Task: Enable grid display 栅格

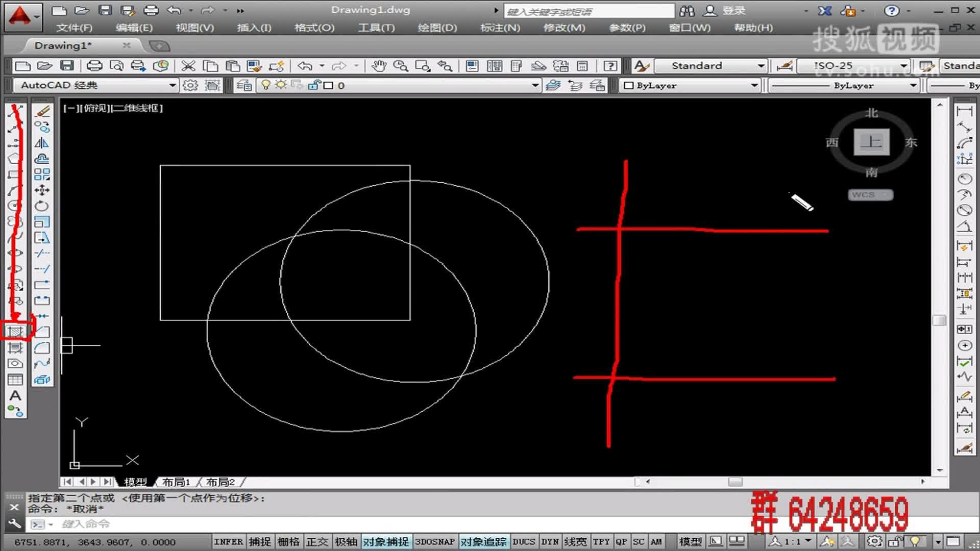Action: pyautogui.click(x=289, y=541)
